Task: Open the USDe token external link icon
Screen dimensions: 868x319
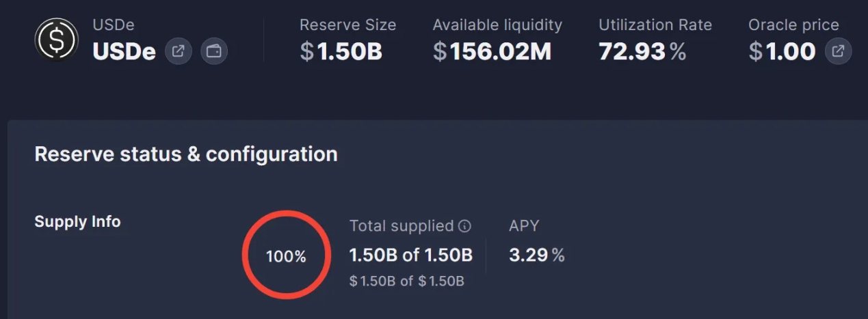Action: (178, 51)
